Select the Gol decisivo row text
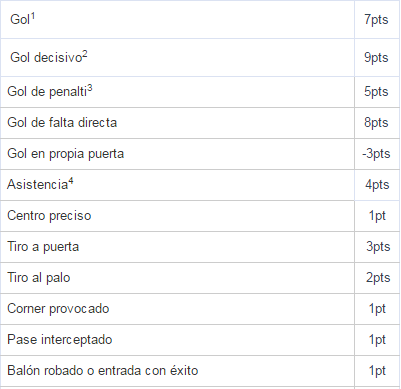The height and width of the screenshot is (389, 401). click(49, 57)
